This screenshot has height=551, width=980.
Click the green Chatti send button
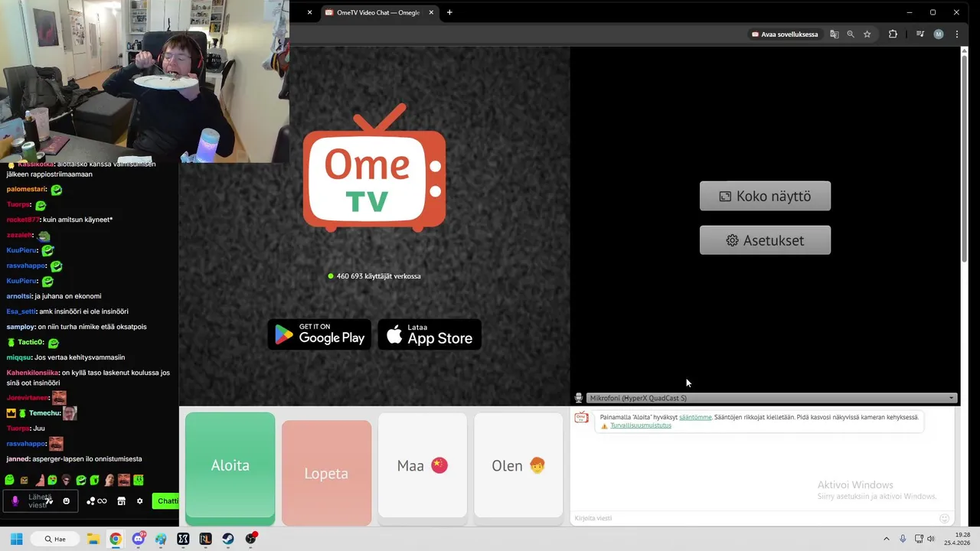pyautogui.click(x=166, y=501)
